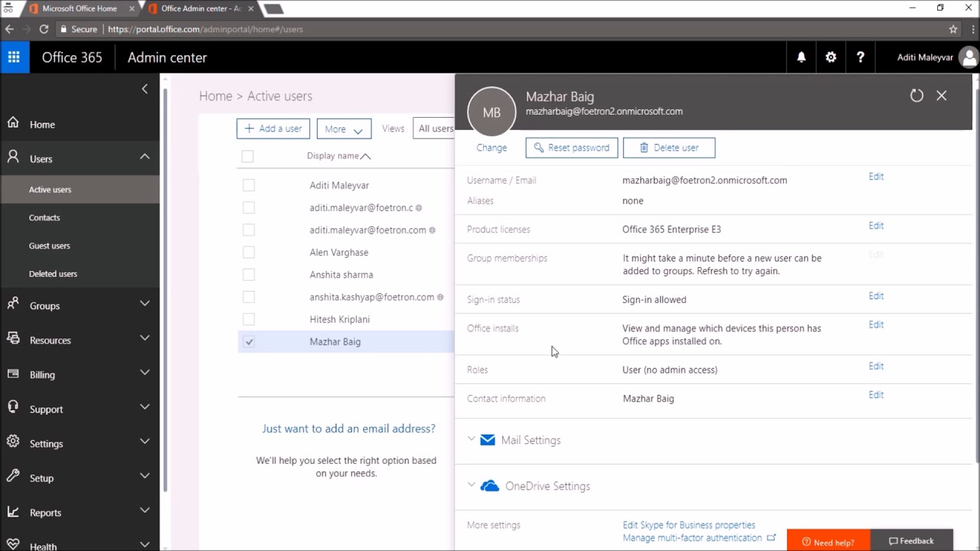This screenshot has height=551, width=980.
Task: Click Change photo link
Action: pyautogui.click(x=492, y=148)
